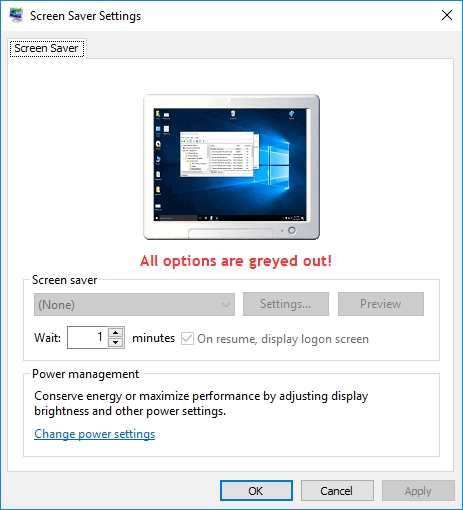Open the (None) screen saver combo box
Screen dimensions: 463x510
(134, 305)
